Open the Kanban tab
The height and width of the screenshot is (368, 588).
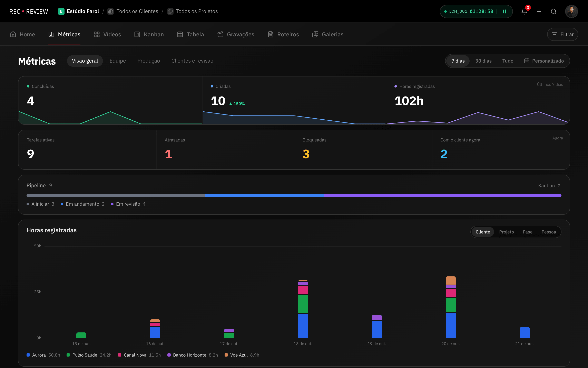coord(149,34)
